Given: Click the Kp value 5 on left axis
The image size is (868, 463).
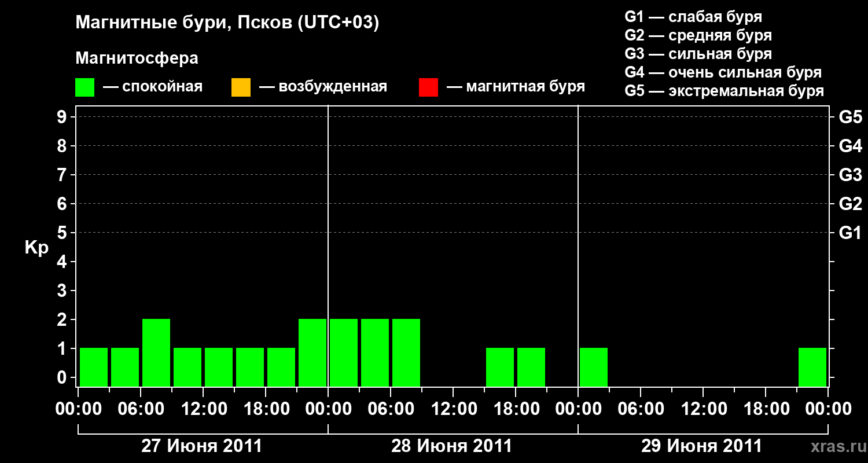Looking at the screenshot, I should 62,233.
